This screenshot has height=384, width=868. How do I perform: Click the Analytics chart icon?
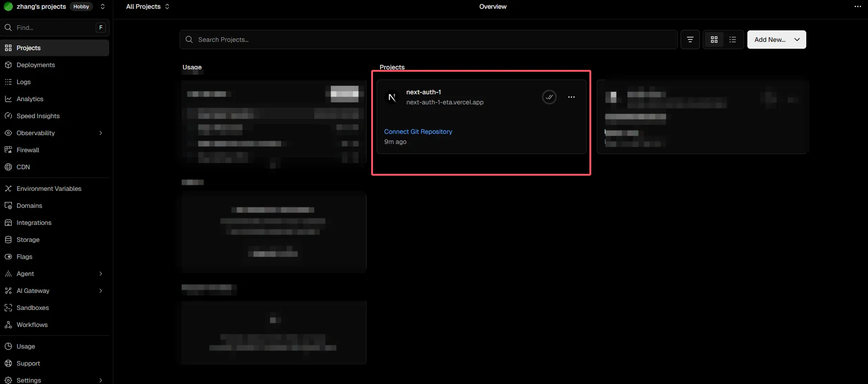[x=8, y=99]
